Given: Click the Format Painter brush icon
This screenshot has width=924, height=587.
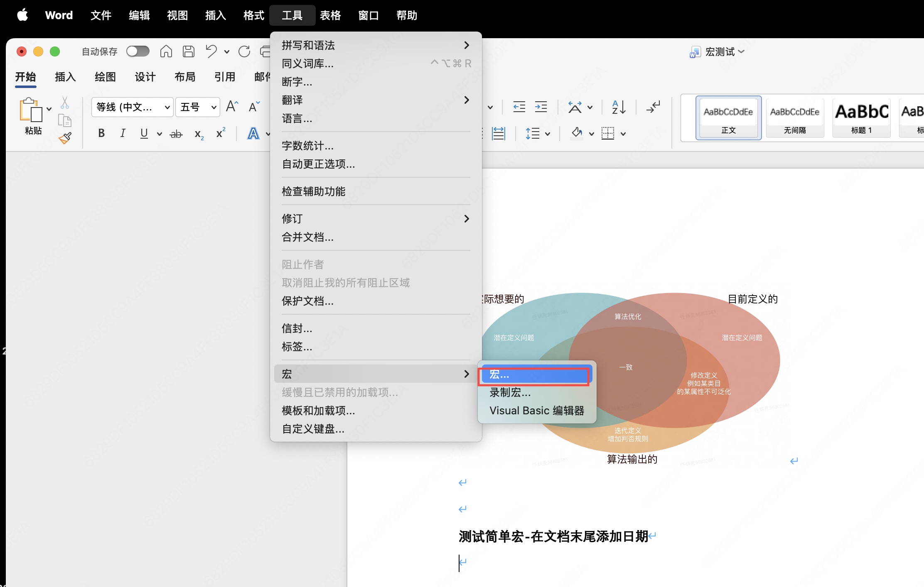Looking at the screenshot, I should coord(65,138).
